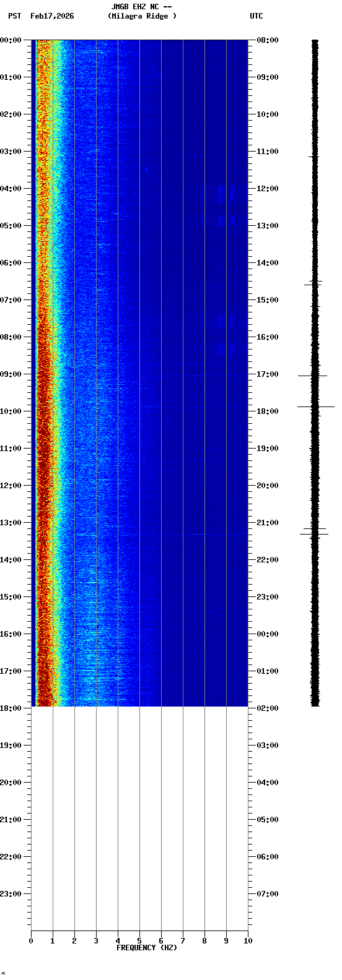
Task: Select the '01:00' UTC axis label
Action: [268, 671]
